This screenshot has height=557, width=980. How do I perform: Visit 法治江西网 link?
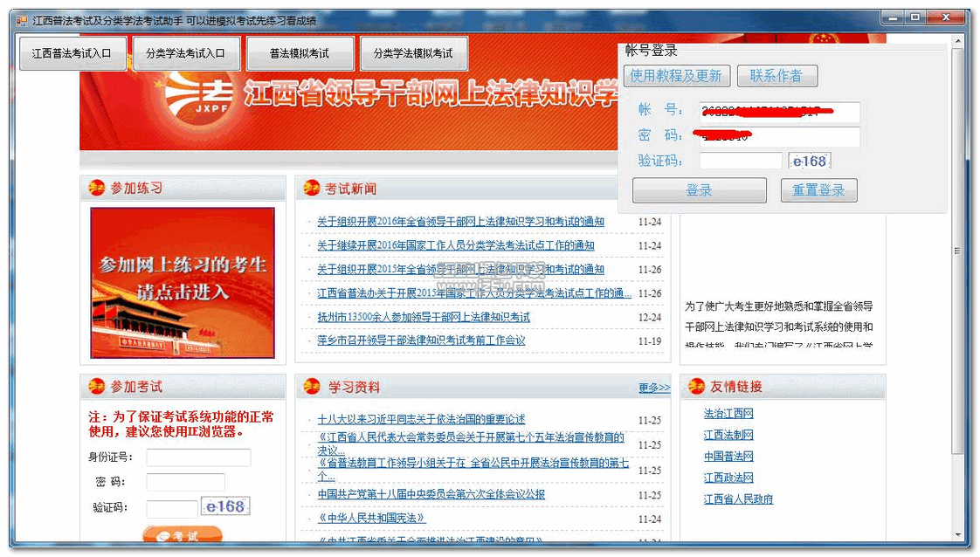click(728, 413)
